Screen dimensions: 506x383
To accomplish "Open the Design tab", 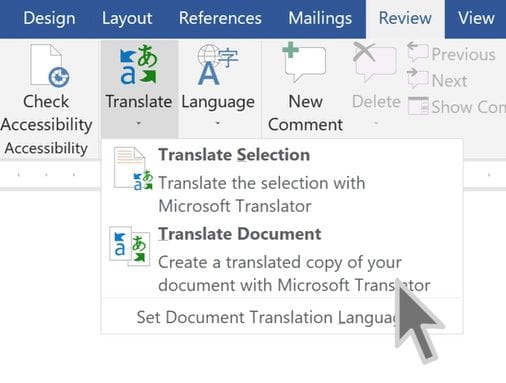I will coord(49,18).
